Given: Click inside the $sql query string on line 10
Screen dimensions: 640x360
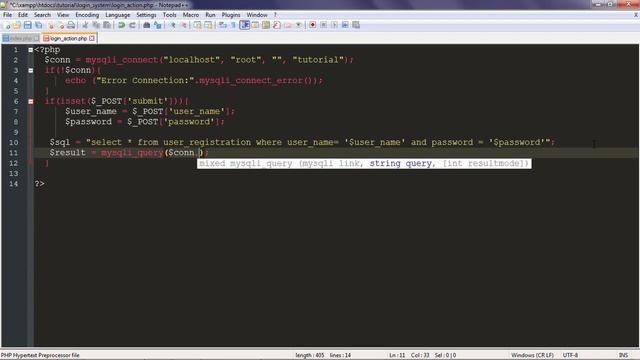Looking at the screenshot, I should pyautogui.click(x=318, y=142).
